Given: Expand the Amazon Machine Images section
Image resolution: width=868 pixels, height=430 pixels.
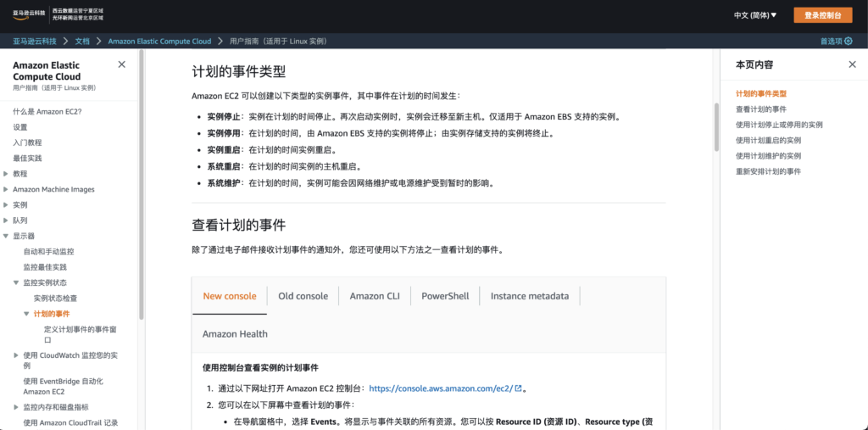Looking at the screenshot, I should click(x=6, y=189).
